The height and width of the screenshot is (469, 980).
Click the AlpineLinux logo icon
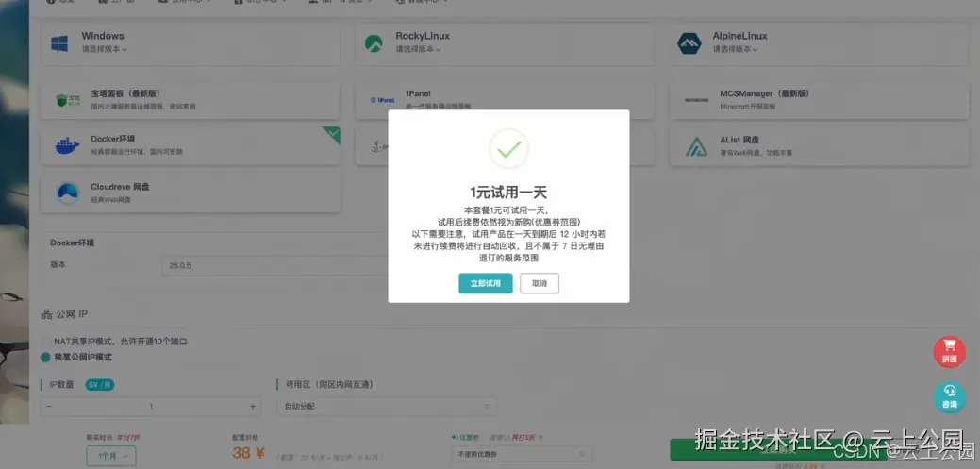click(x=689, y=43)
